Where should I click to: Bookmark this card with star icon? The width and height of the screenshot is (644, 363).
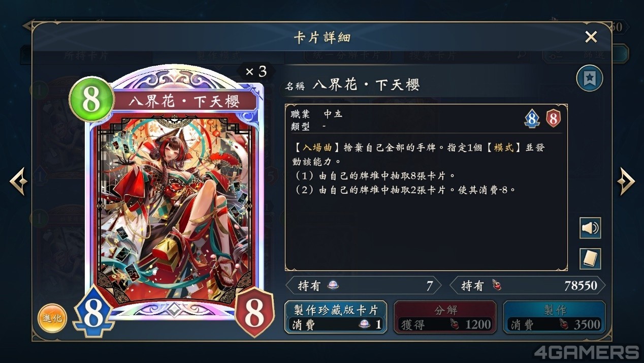[590, 79]
